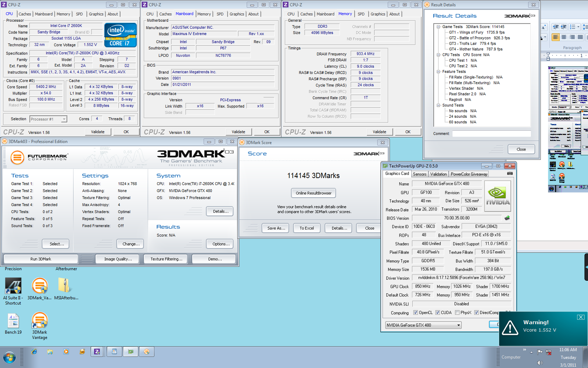Dismiss the Vcore warning popup with X
This screenshot has height=368, width=588.
pyautogui.click(x=581, y=317)
